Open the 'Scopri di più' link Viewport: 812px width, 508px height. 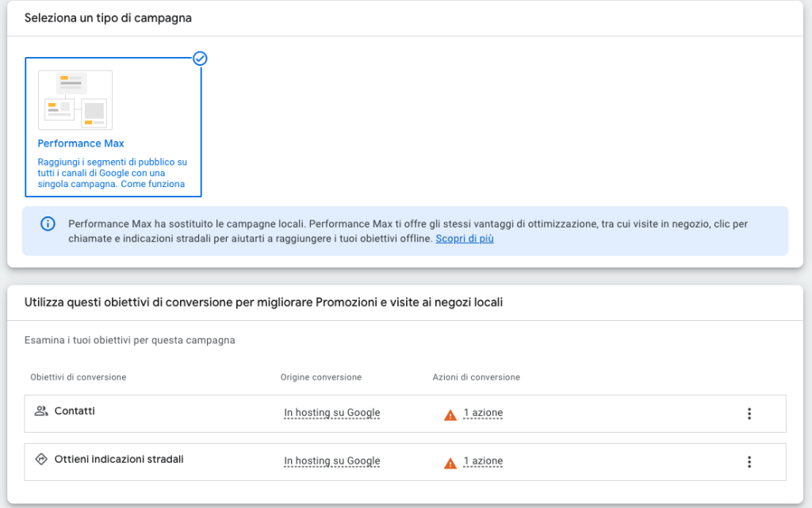click(x=465, y=239)
